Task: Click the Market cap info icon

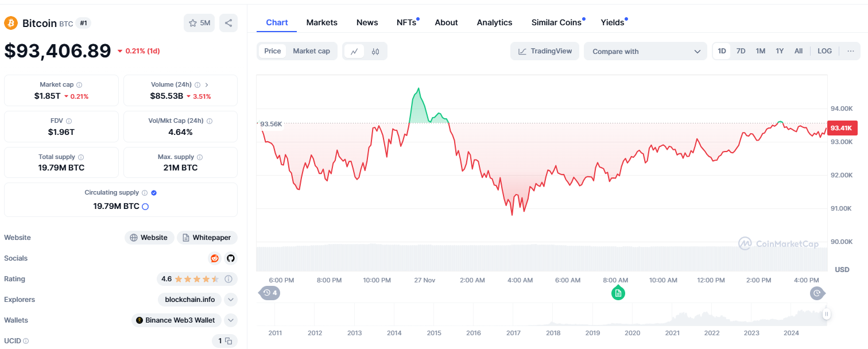Action: click(79, 85)
